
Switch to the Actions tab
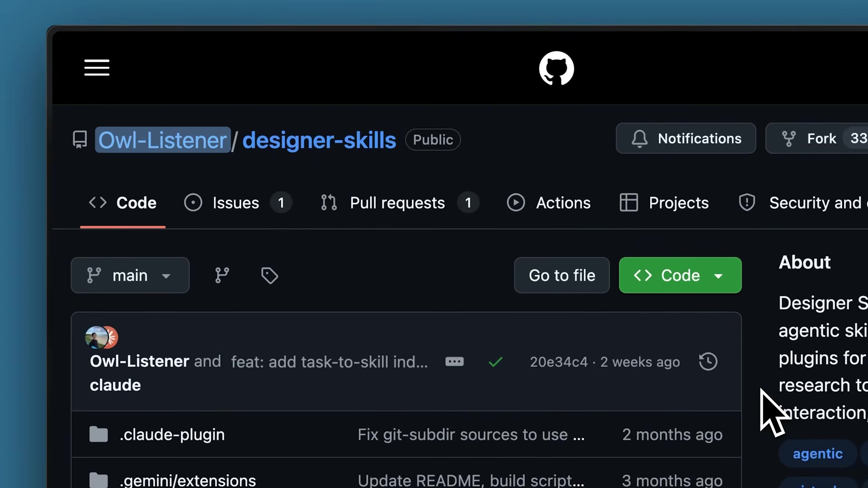548,203
